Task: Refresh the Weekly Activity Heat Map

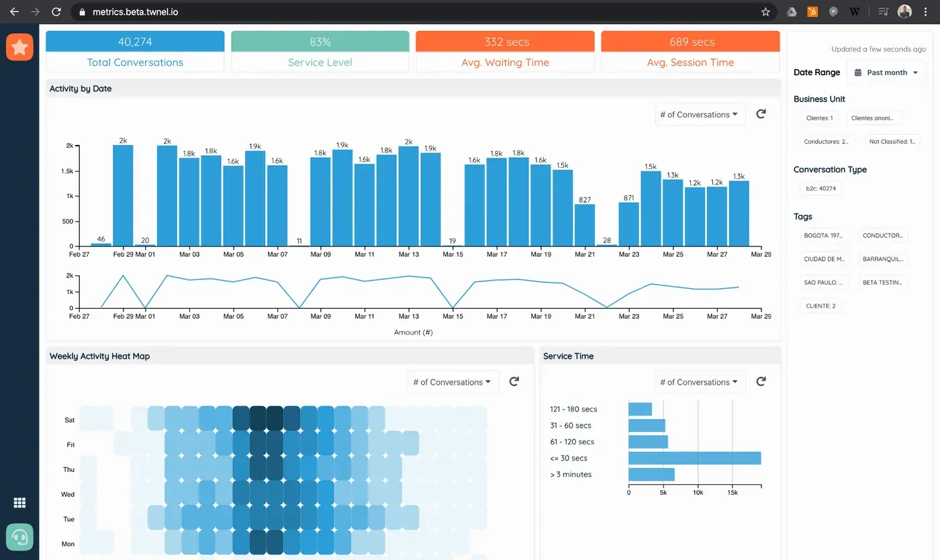Action: (514, 381)
